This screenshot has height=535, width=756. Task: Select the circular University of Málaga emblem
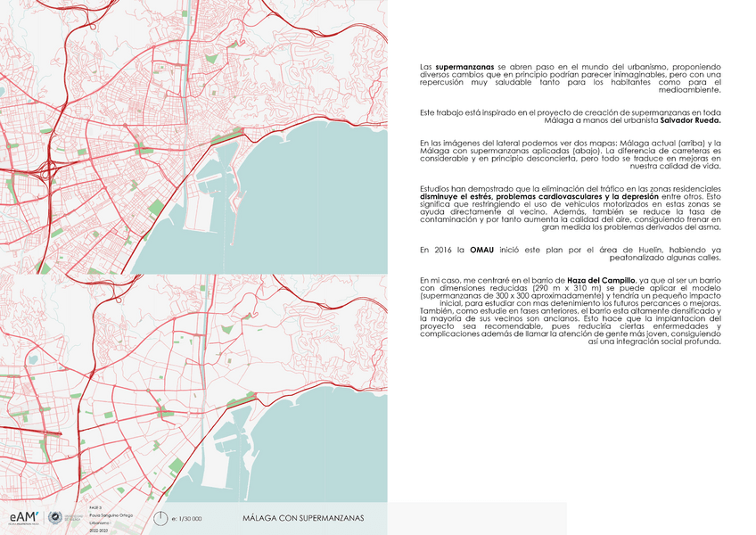coord(55,517)
